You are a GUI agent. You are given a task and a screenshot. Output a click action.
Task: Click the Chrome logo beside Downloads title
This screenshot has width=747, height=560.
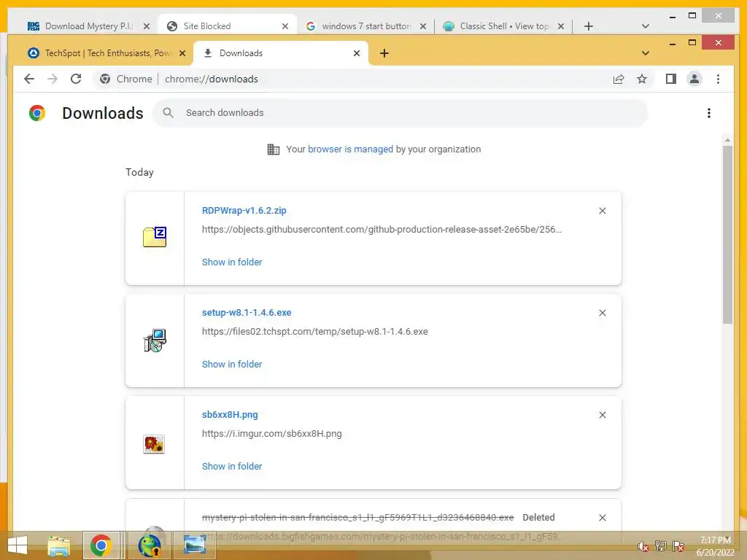(37, 113)
